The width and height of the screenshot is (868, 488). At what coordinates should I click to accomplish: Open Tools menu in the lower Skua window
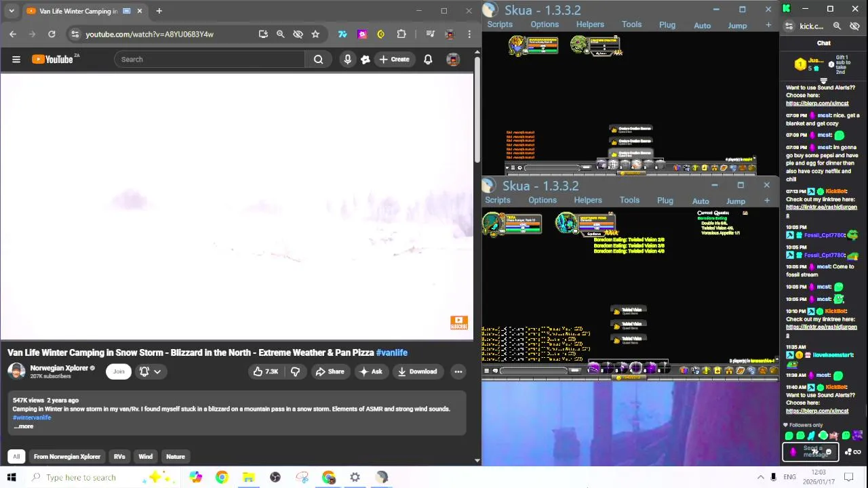click(629, 200)
